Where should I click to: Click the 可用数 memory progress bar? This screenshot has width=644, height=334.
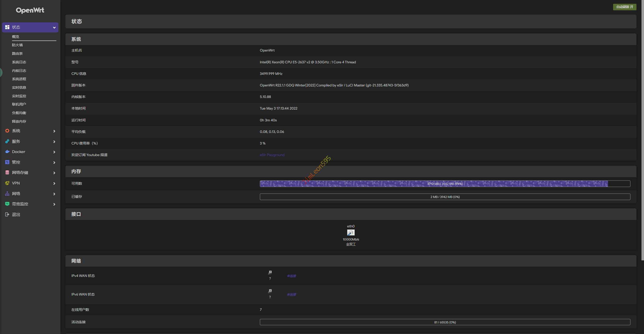click(445, 184)
